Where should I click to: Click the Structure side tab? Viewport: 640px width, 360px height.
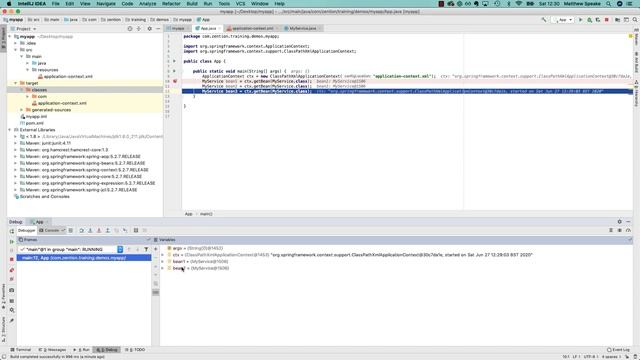[3, 329]
